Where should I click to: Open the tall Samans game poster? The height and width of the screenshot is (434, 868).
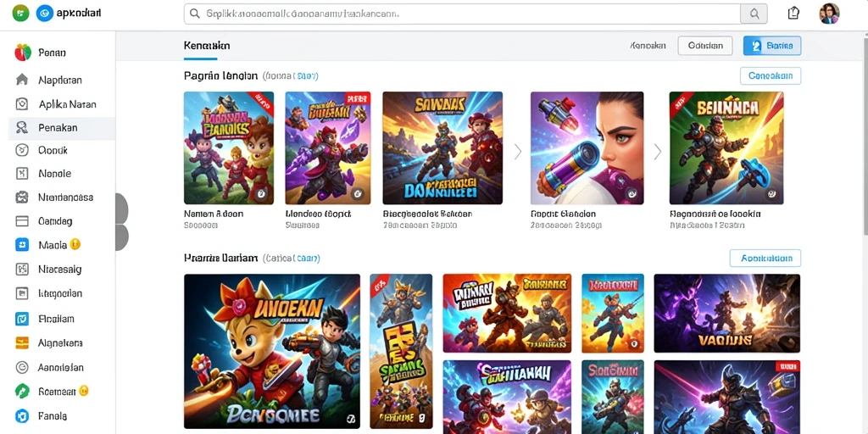coord(401,351)
